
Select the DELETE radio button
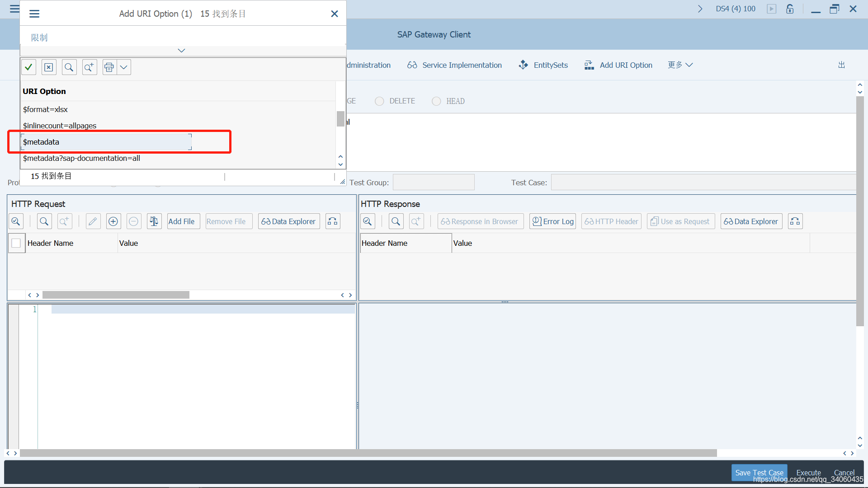pos(379,101)
